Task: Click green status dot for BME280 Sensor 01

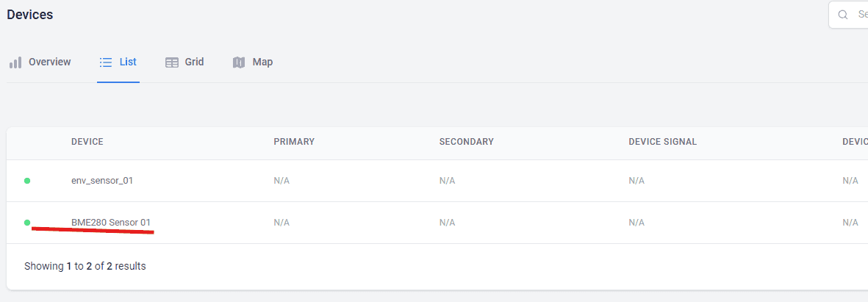Action: coord(27,222)
